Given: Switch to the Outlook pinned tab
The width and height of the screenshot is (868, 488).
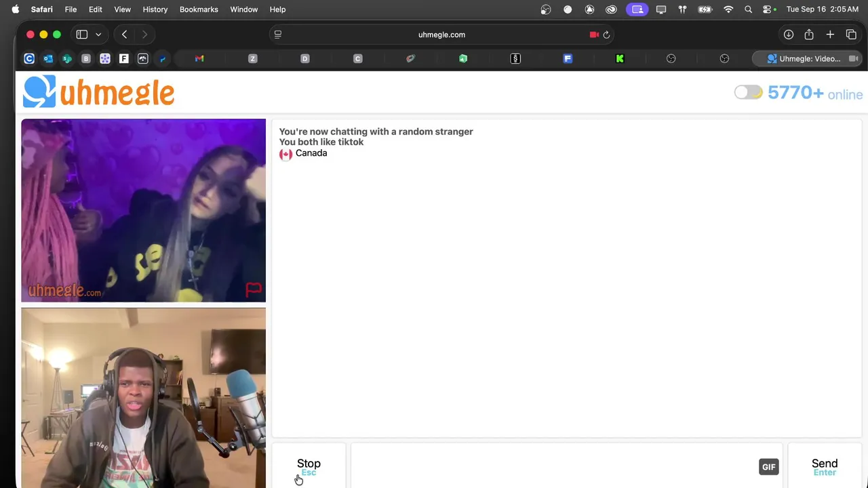Looking at the screenshot, I should pos(48,59).
